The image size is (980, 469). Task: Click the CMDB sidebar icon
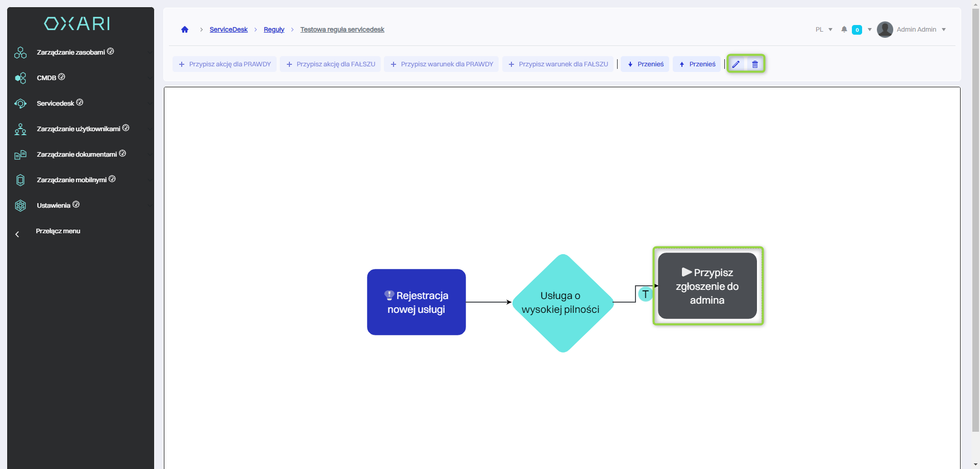coord(20,78)
